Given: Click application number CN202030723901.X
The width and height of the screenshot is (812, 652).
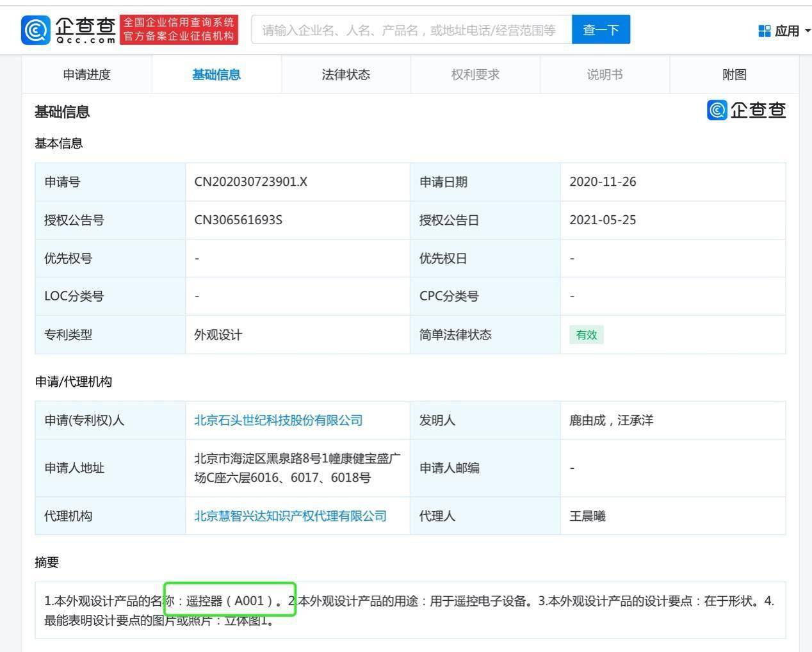Looking at the screenshot, I should (250, 182).
